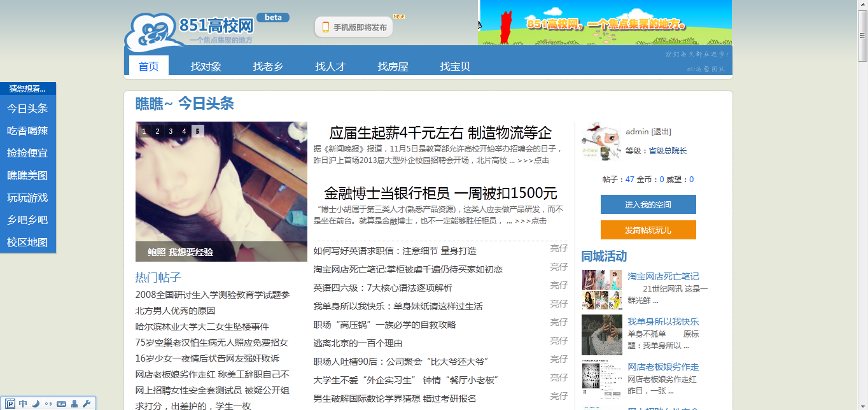Image resolution: width=868 pixels, height=410 pixels.
Task: Click the moon half-width icon in input toolbar
Action: (36, 404)
